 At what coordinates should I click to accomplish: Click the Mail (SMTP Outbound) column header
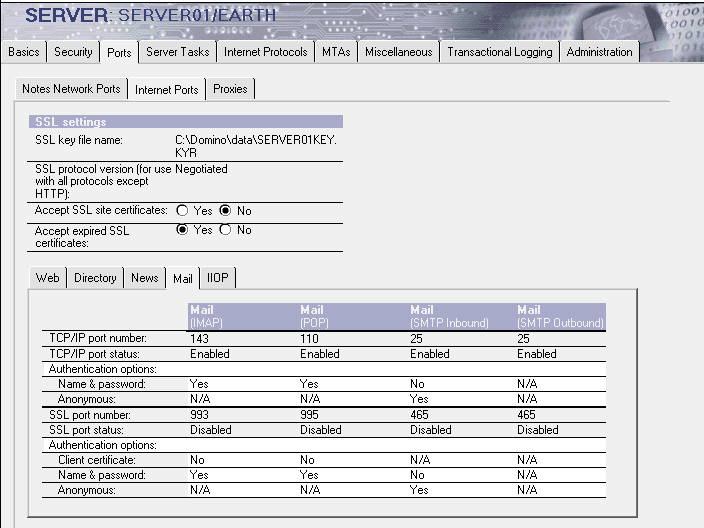coord(560,317)
